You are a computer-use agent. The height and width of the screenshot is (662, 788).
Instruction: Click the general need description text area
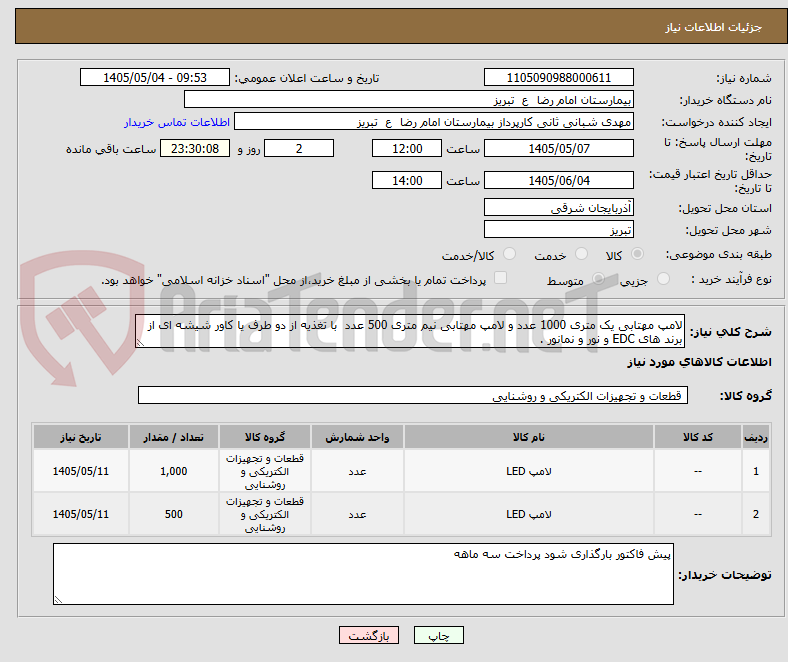pos(410,331)
